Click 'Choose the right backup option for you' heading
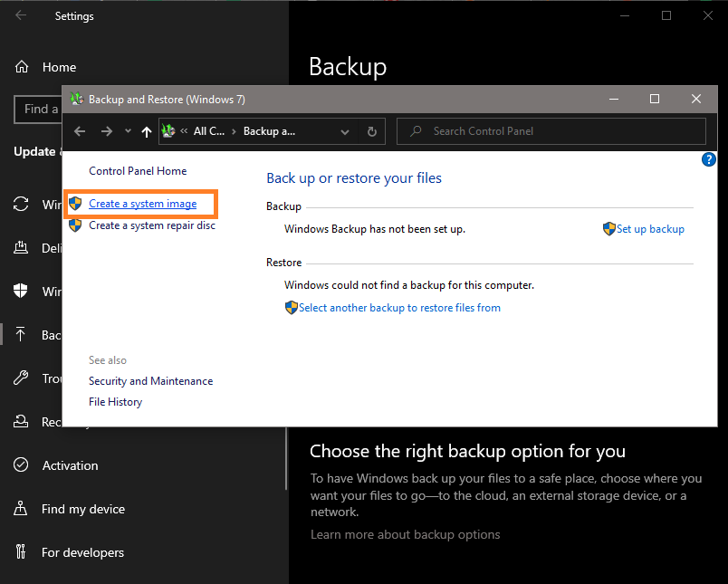 [467, 451]
